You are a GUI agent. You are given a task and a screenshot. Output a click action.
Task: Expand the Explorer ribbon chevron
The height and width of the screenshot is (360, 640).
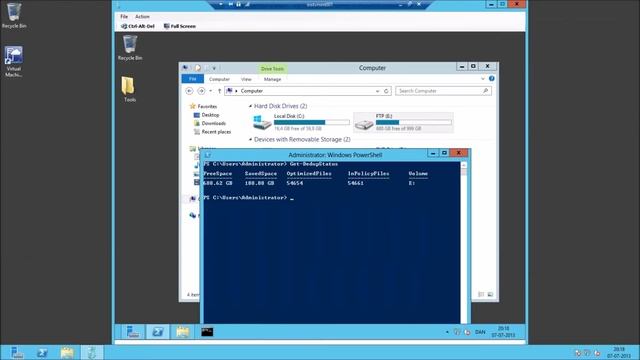[x=483, y=79]
